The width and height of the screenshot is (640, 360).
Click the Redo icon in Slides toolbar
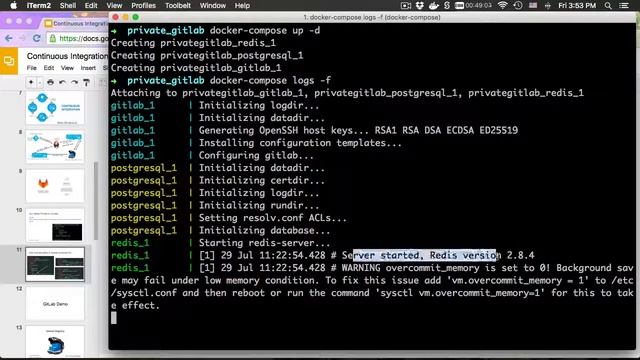coord(74,82)
